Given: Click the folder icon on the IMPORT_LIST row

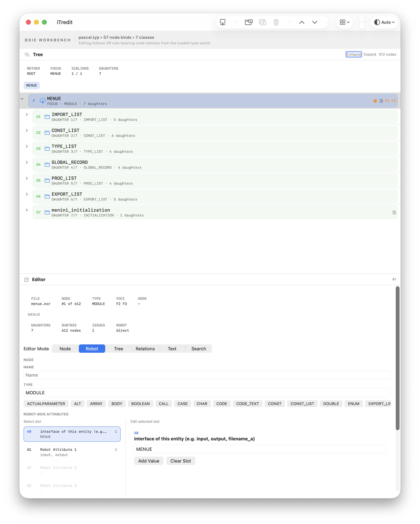Looking at the screenshot, I should [x=47, y=117].
